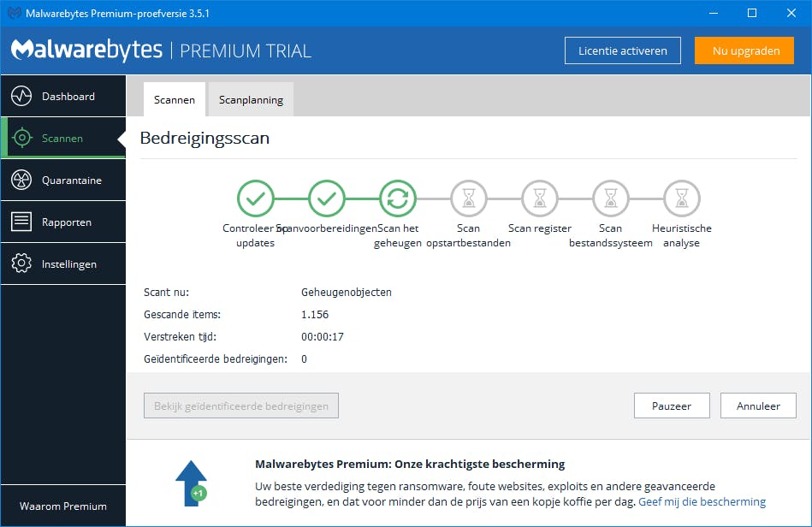The height and width of the screenshot is (527, 812).
Task: Click the Malwarebytes logo in header
Action: (x=86, y=50)
